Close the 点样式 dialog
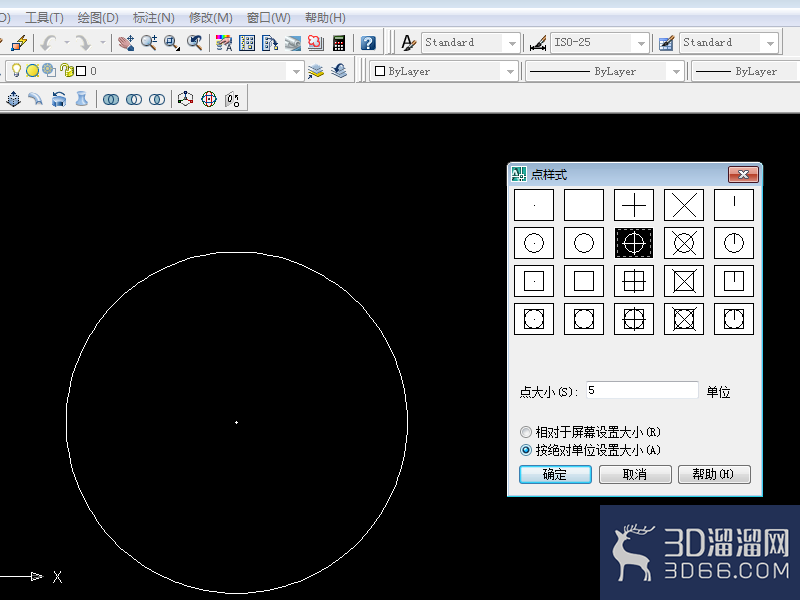800x600 pixels. pyautogui.click(x=743, y=174)
